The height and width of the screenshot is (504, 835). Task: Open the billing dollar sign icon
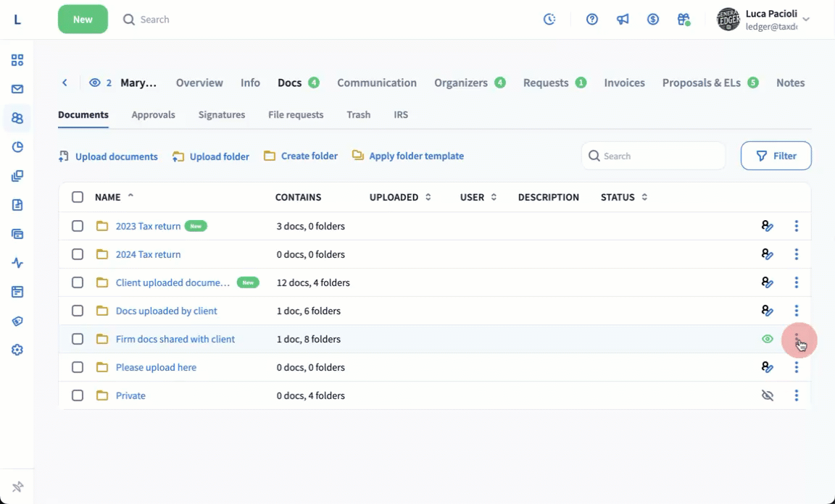tap(653, 20)
